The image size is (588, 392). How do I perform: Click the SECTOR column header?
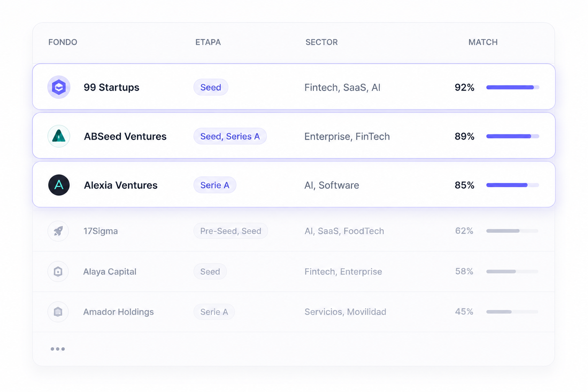point(322,42)
